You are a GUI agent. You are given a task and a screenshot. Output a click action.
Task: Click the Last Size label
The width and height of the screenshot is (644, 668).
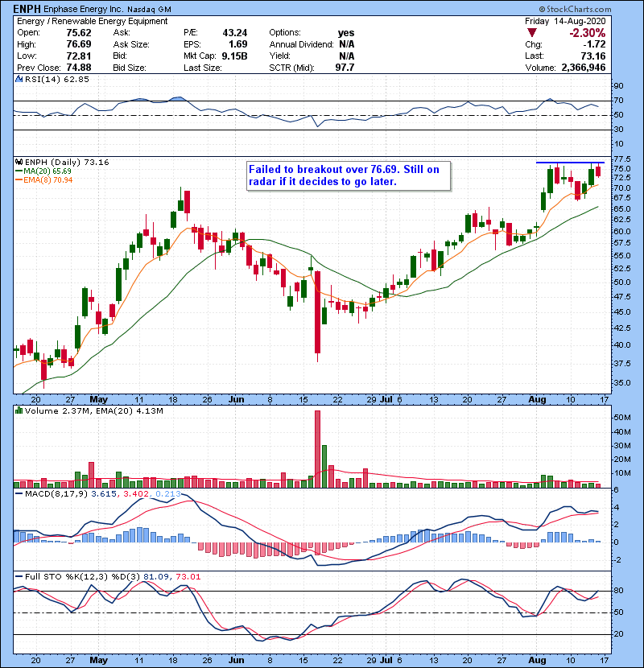[x=202, y=68]
